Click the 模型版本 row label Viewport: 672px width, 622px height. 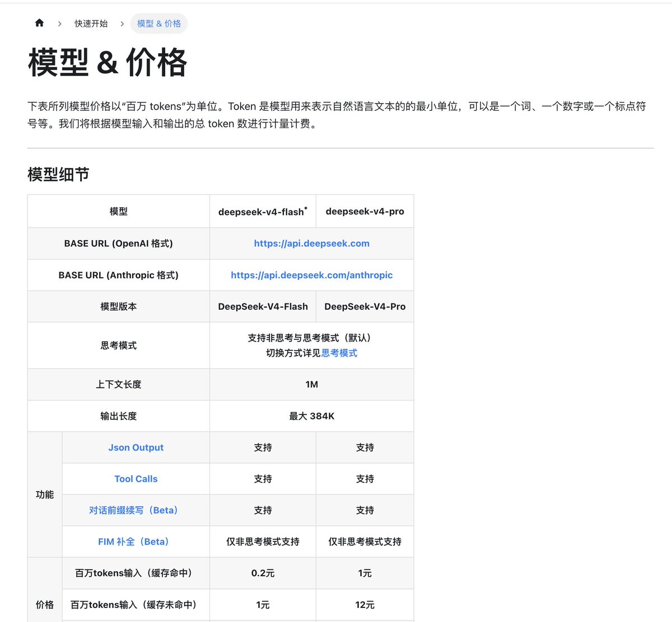click(x=119, y=306)
